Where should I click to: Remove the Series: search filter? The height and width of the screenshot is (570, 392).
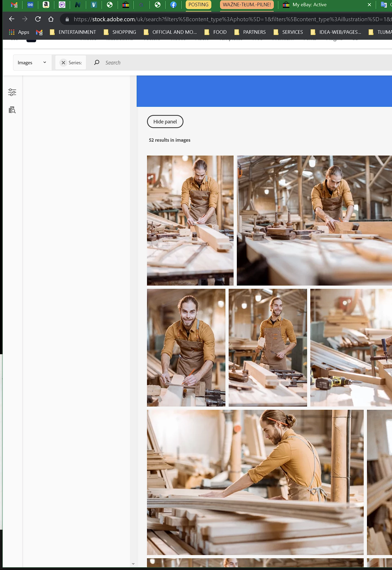click(x=63, y=63)
